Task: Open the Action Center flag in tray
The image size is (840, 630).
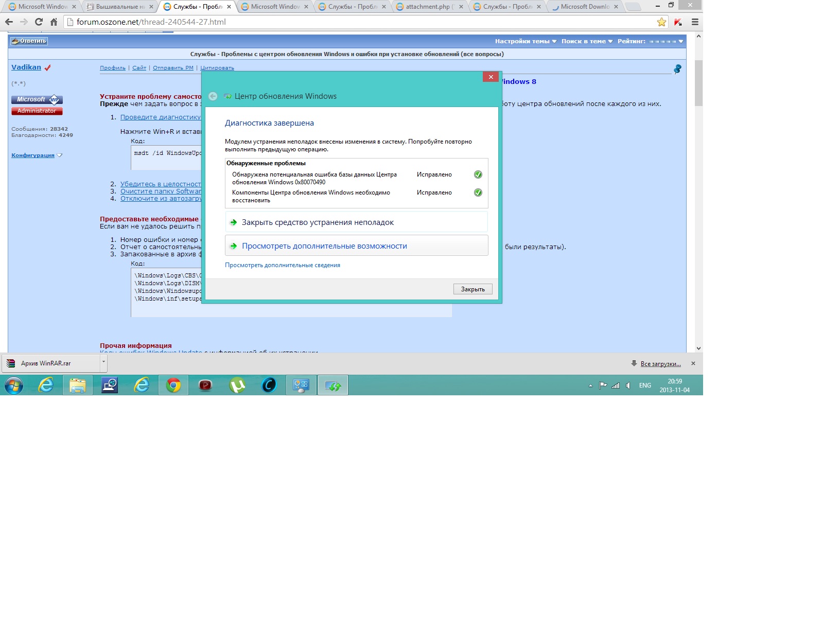Action: tap(603, 386)
